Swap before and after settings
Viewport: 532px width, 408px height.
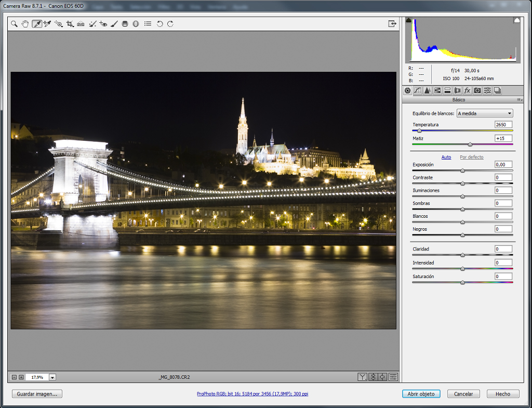coord(373,377)
